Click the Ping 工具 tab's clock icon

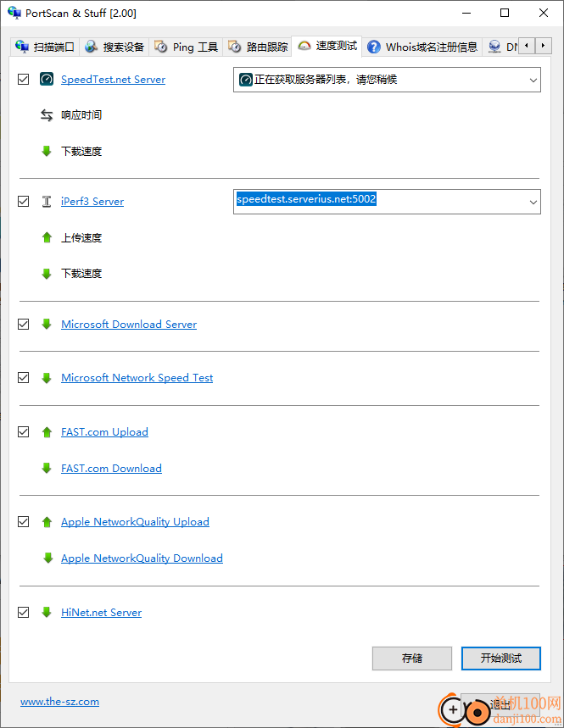tap(161, 47)
